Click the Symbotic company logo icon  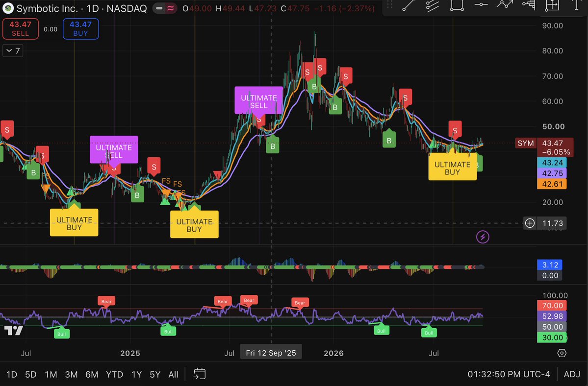(x=8, y=8)
